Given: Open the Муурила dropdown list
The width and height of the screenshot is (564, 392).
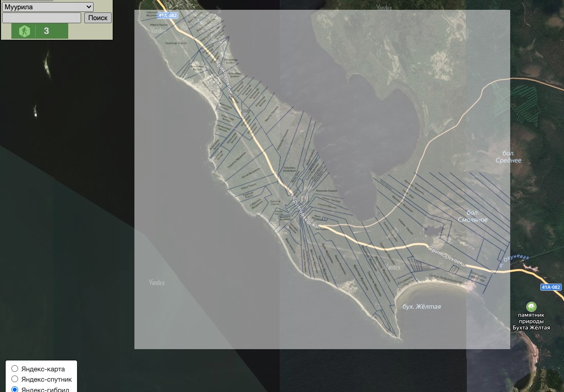Looking at the screenshot, I should pos(48,7).
